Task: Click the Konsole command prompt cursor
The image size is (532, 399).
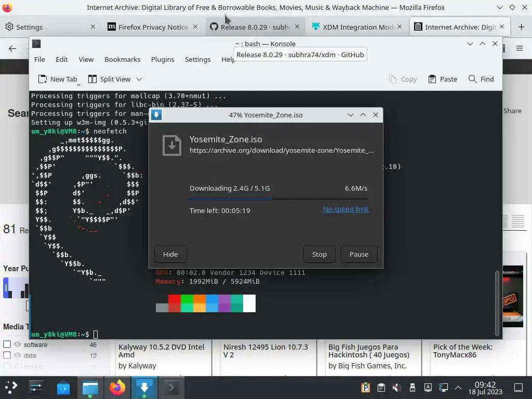Action: [x=96, y=335]
